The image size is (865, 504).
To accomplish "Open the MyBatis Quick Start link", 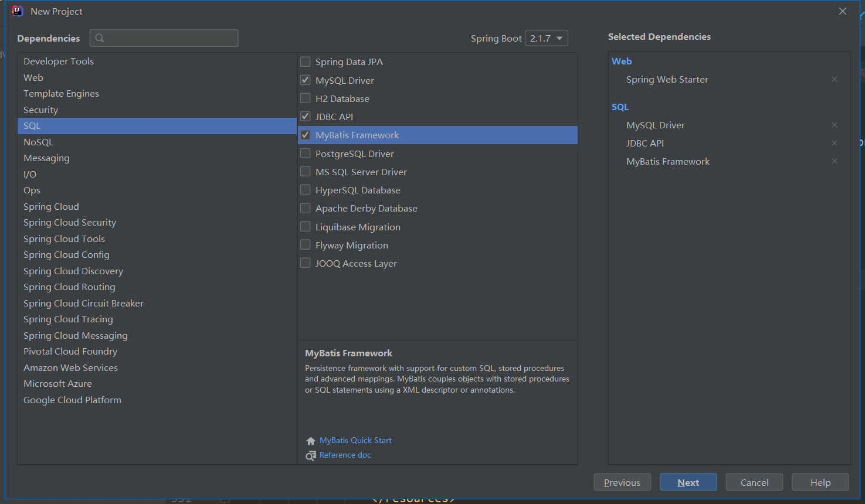I will coord(355,440).
